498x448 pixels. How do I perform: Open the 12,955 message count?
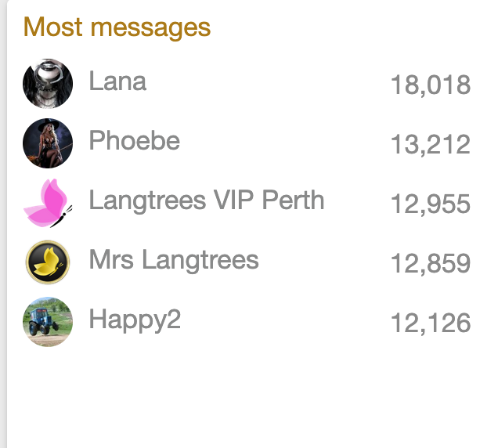click(x=430, y=204)
